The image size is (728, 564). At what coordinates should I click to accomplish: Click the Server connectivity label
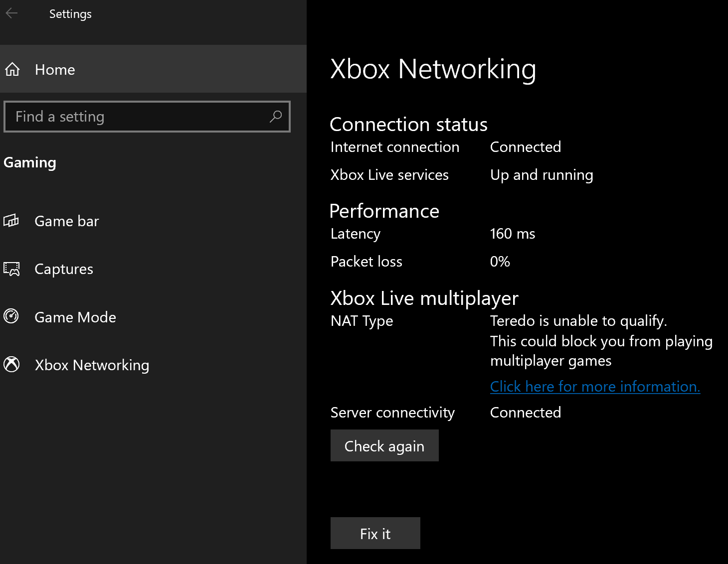pyautogui.click(x=393, y=413)
